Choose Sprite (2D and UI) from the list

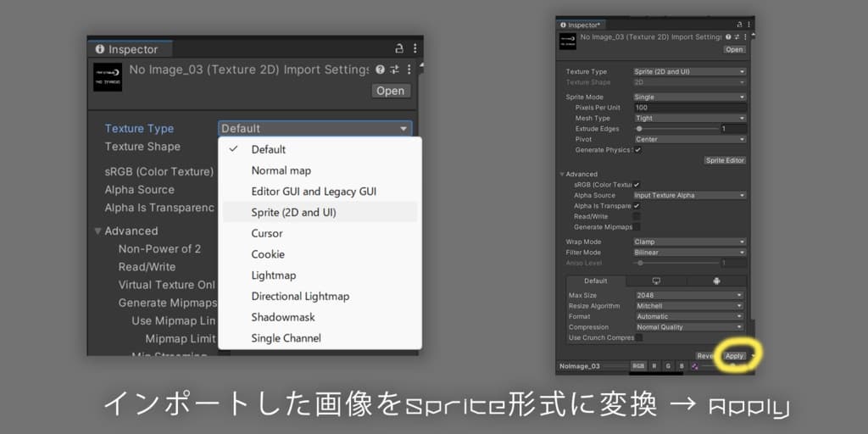(293, 212)
